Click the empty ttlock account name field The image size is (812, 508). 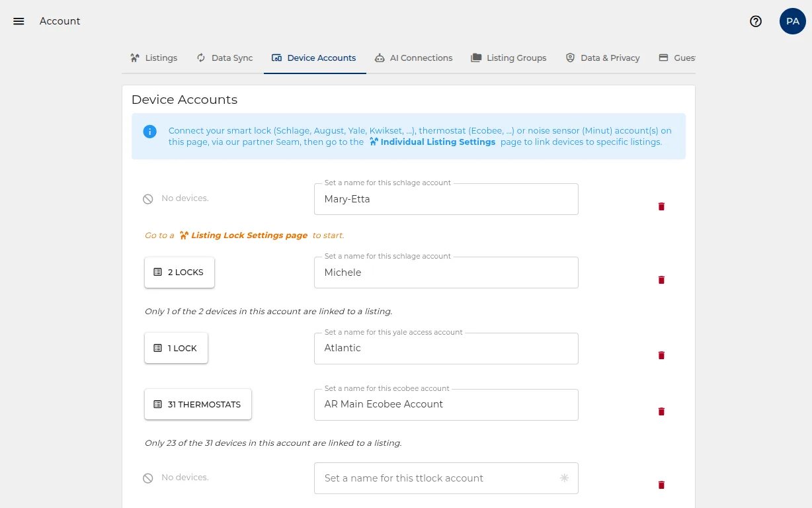(x=446, y=478)
